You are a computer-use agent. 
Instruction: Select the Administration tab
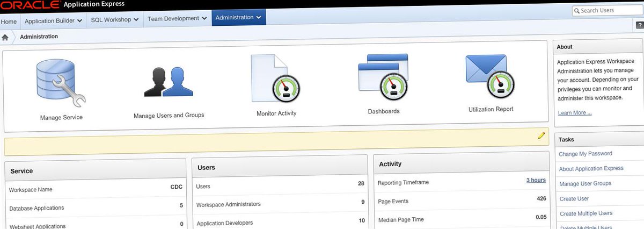click(x=239, y=18)
